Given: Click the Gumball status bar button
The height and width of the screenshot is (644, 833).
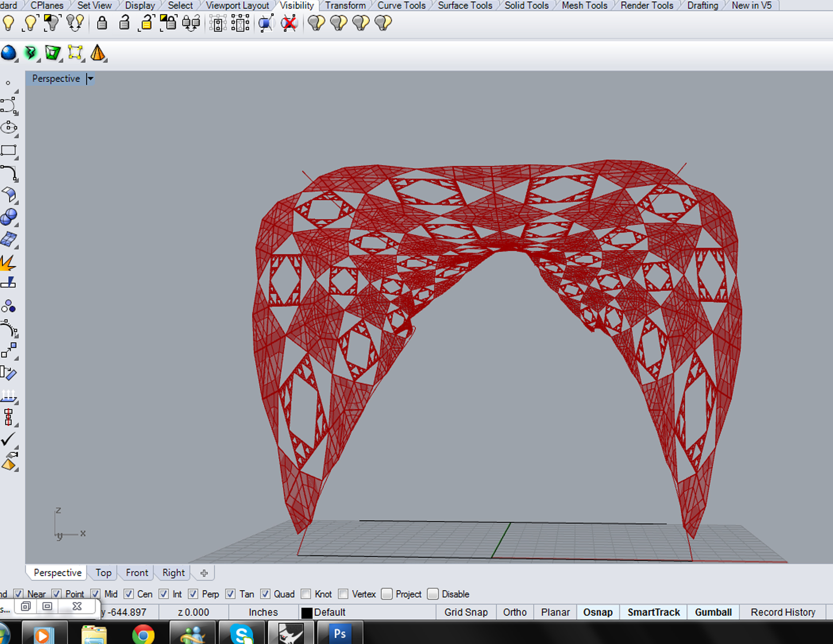Looking at the screenshot, I should (713, 612).
